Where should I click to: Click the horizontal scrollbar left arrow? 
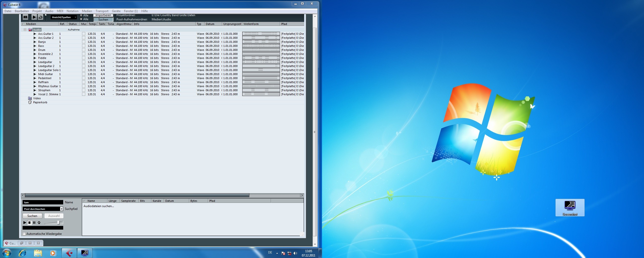click(x=23, y=195)
